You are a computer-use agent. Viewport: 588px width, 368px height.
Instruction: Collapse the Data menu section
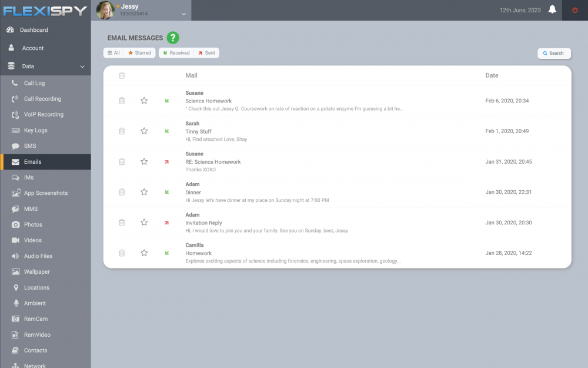82,67
